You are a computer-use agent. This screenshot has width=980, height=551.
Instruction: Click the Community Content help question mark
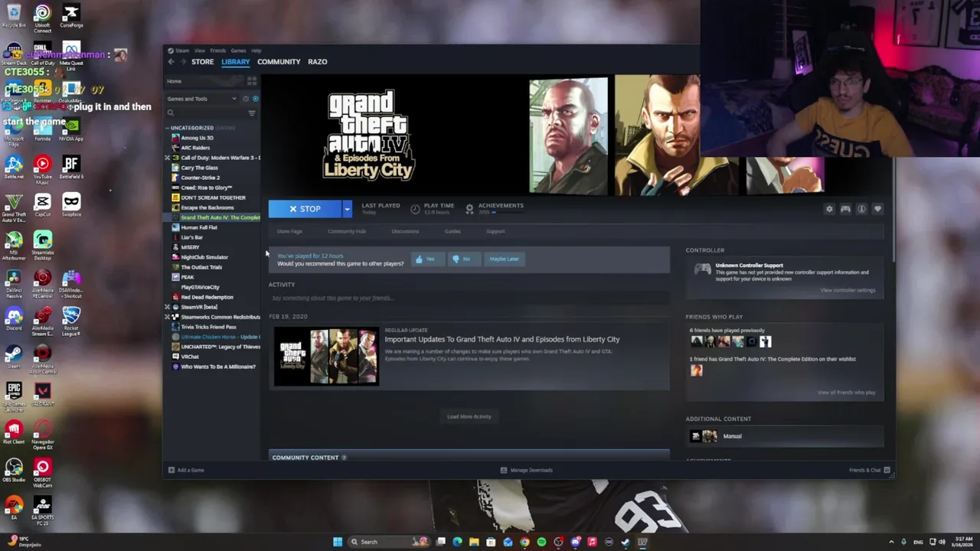[344, 458]
